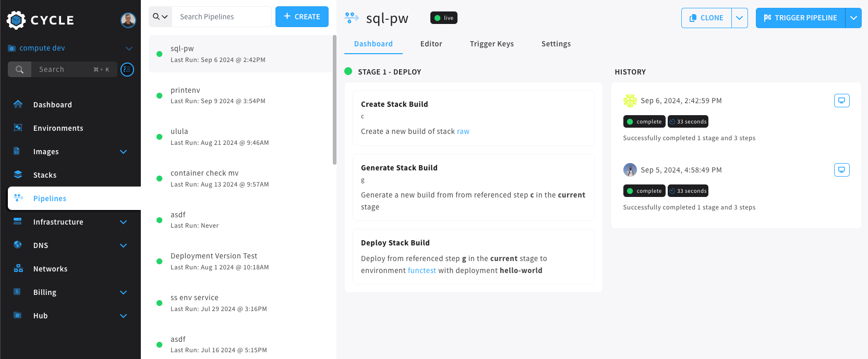The image size is (868, 359).
Task: Click the Hub icon in sidebar
Action: point(17,315)
